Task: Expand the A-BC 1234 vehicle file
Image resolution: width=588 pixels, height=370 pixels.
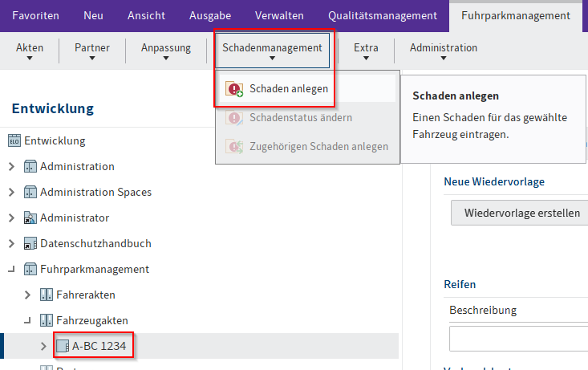Action: tap(43, 346)
